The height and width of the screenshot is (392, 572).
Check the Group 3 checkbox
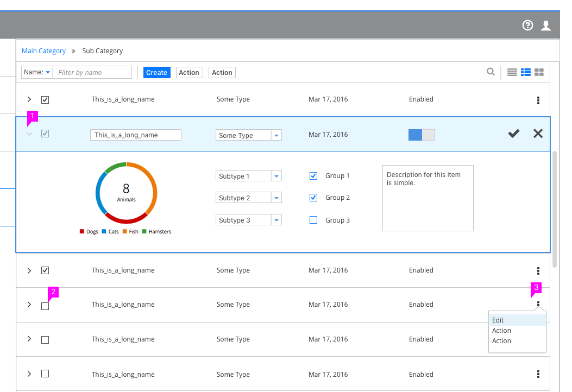[x=313, y=220]
